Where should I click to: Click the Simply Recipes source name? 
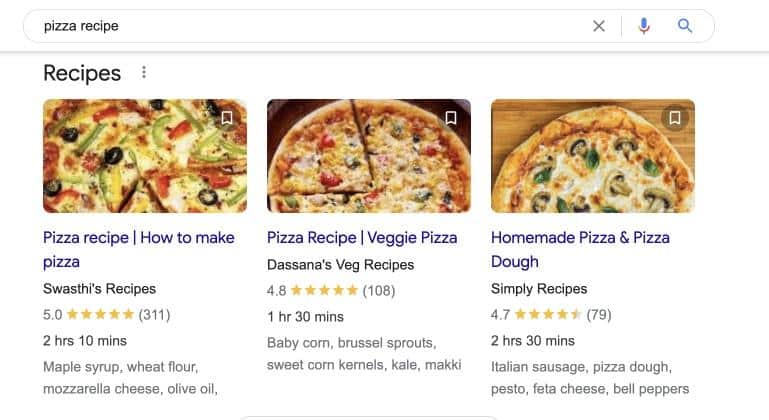point(539,289)
